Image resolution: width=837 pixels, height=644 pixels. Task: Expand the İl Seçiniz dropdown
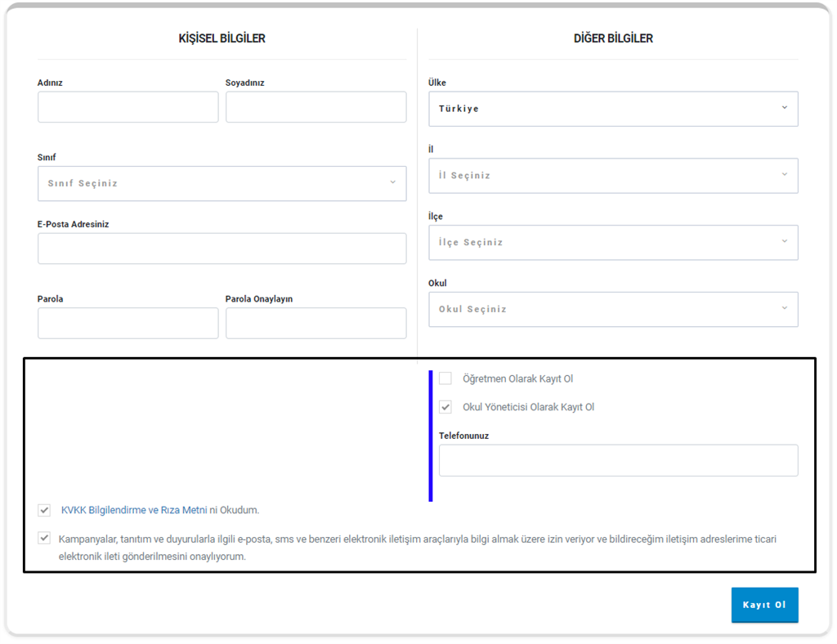[612, 176]
